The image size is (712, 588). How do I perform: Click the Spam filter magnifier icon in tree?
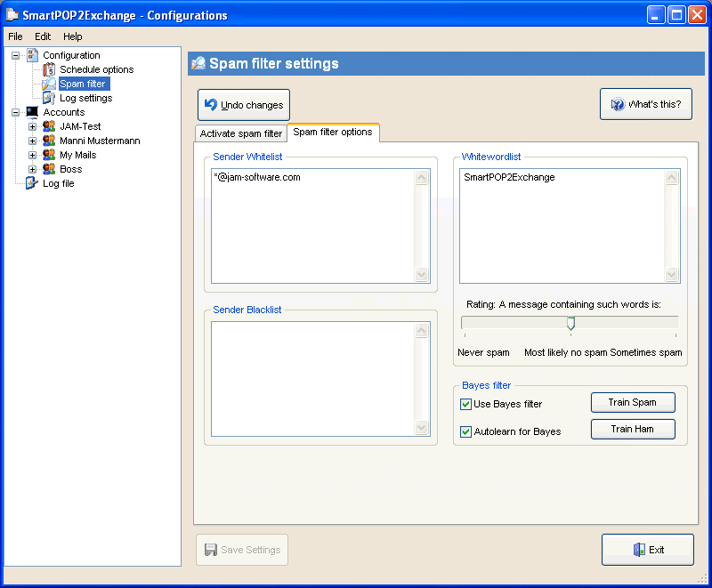pyautogui.click(x=49, y=84)
